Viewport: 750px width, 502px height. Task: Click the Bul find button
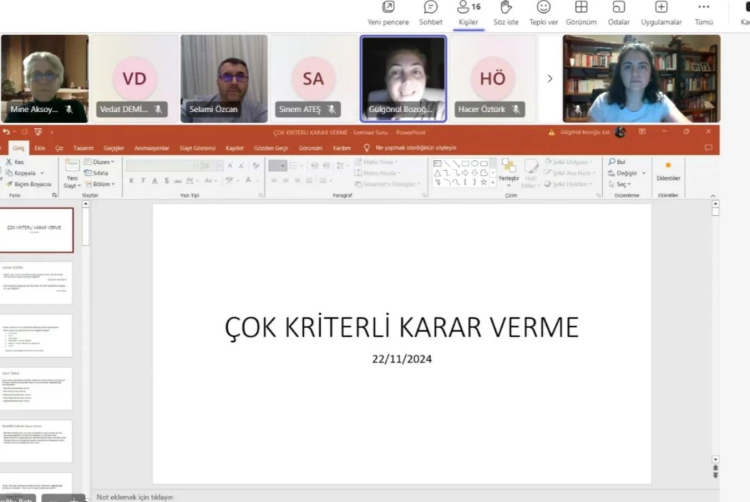(620, 161)
